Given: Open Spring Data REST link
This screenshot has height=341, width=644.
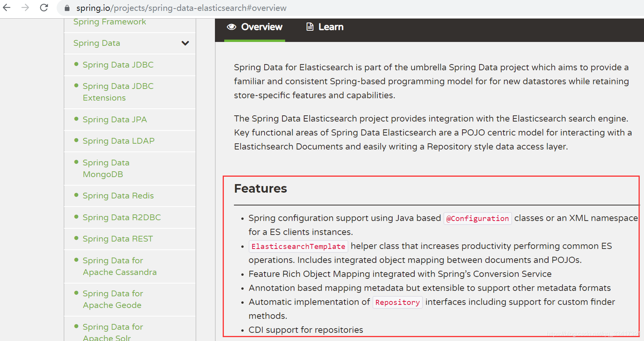Looking at the screenshot, I should coord(118,239).
